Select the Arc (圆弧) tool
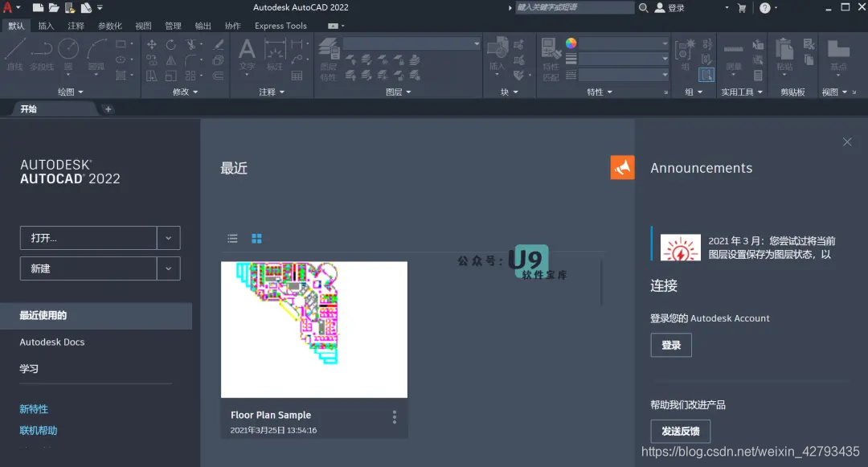 (97, 54)
